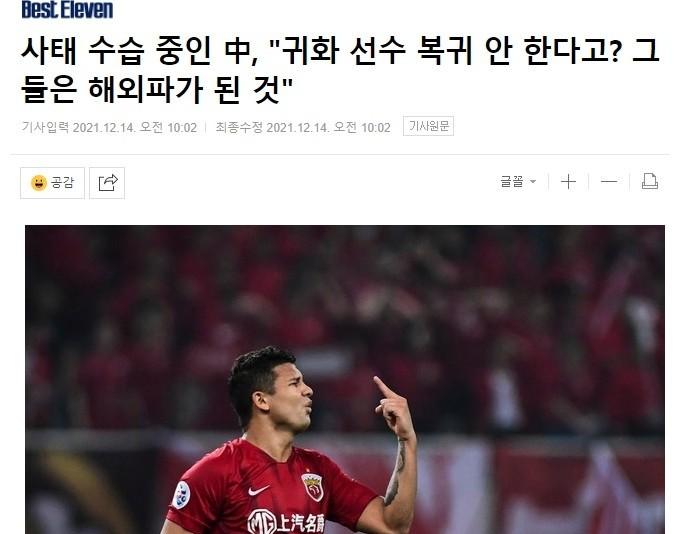Open the share arrow icon button
This screenshot has width=690, height=534.
107,183
